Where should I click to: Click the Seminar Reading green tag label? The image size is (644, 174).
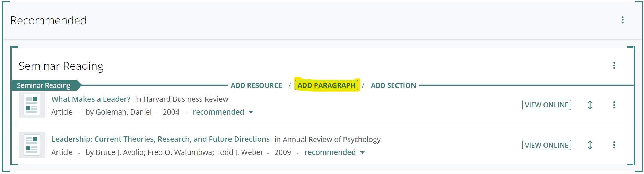[x=44, y=85]
